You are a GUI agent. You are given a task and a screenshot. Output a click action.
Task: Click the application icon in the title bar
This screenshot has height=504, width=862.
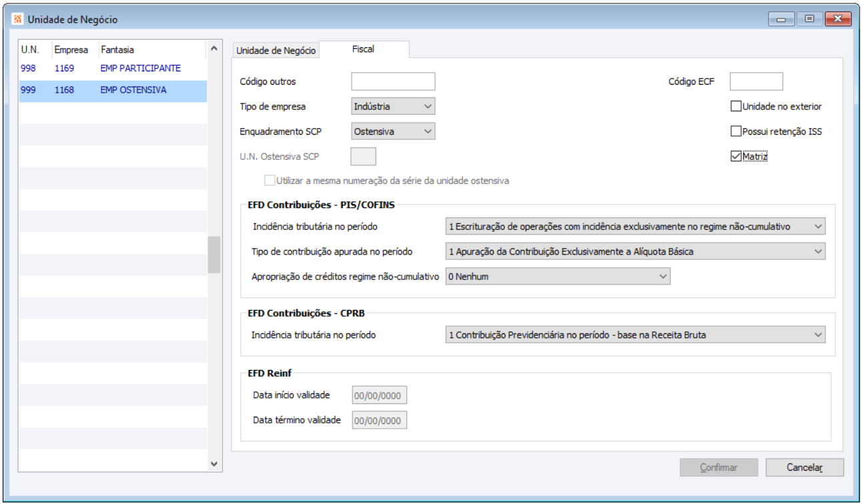point(17,19)
